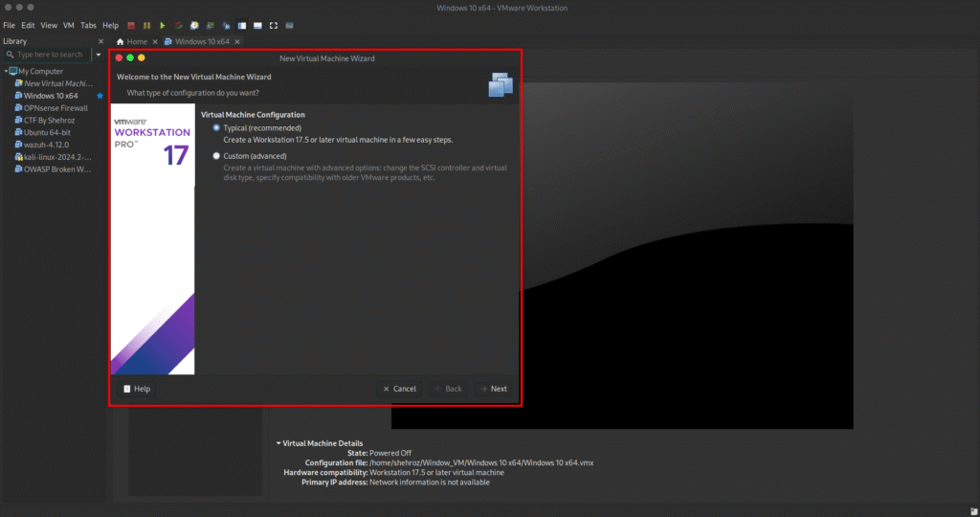Close the Windows 10 x64 tab

[237, 42]
